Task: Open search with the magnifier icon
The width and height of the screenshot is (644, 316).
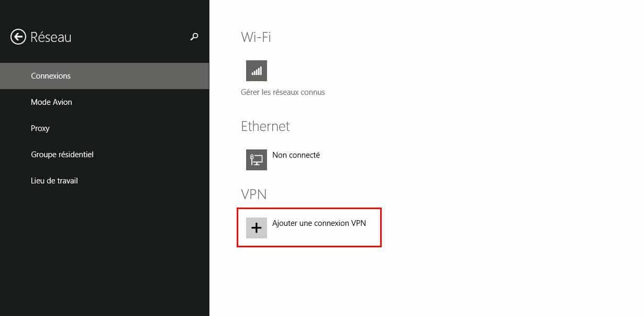Action: [194, 37]
